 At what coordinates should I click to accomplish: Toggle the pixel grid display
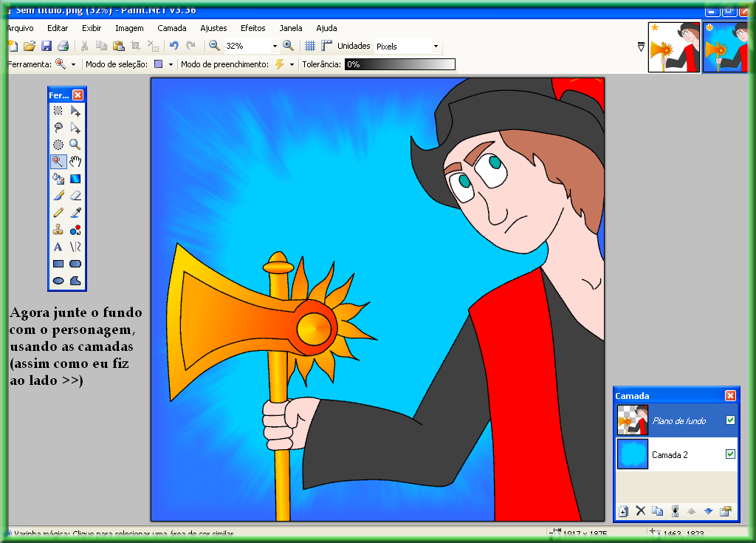310,46
